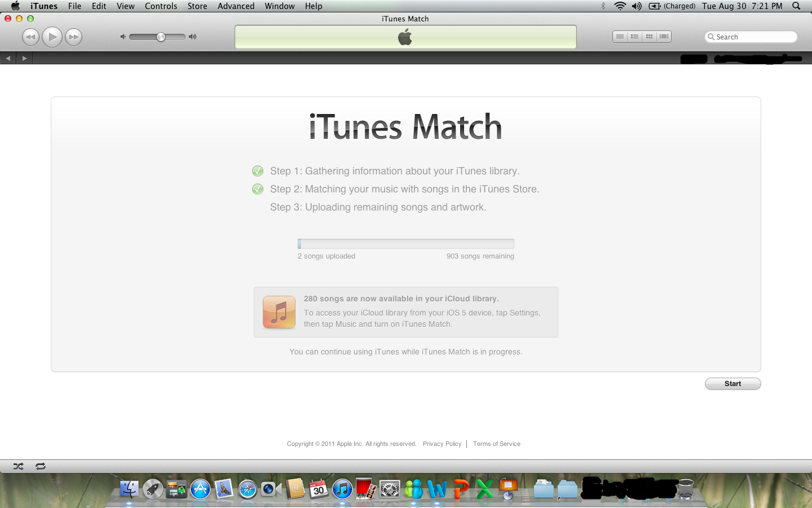Open System Preferences from the Dock

(390, 488)
